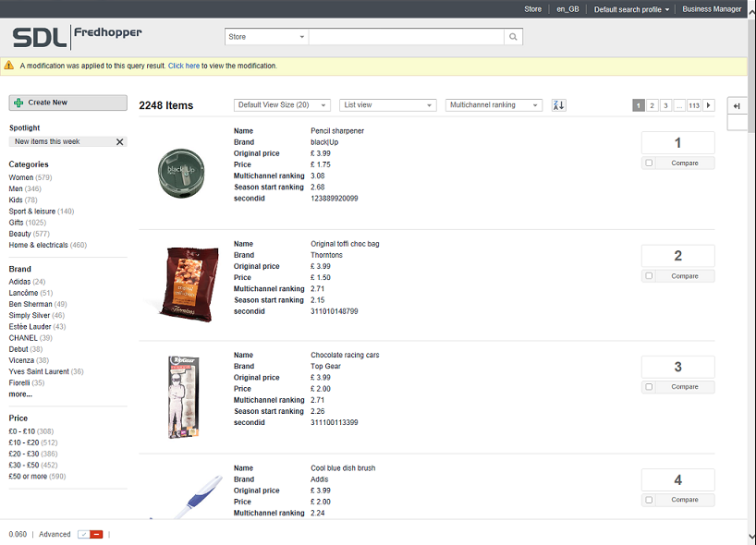The image size is (756, 545).
Task: Click the checkmark icon beside Advanced
Action: pos(84,535)
